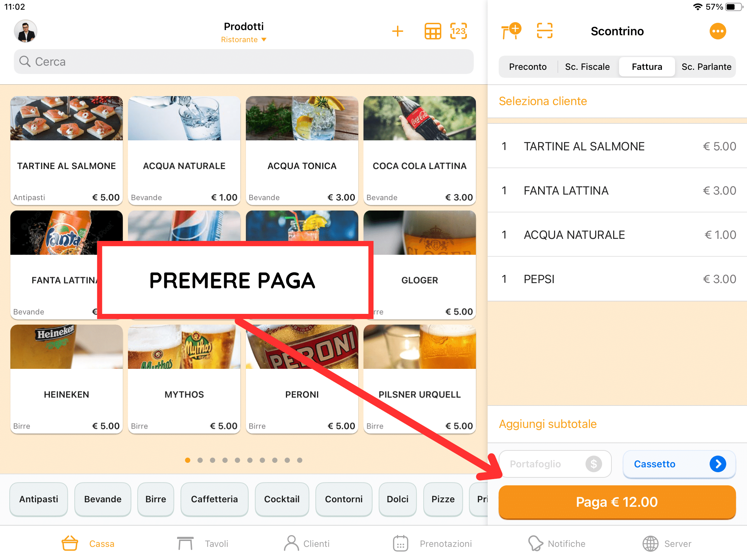Switch to grid layout view icon
The height and width of the screenshot is (560, 747).
click(x=433, y=31)
